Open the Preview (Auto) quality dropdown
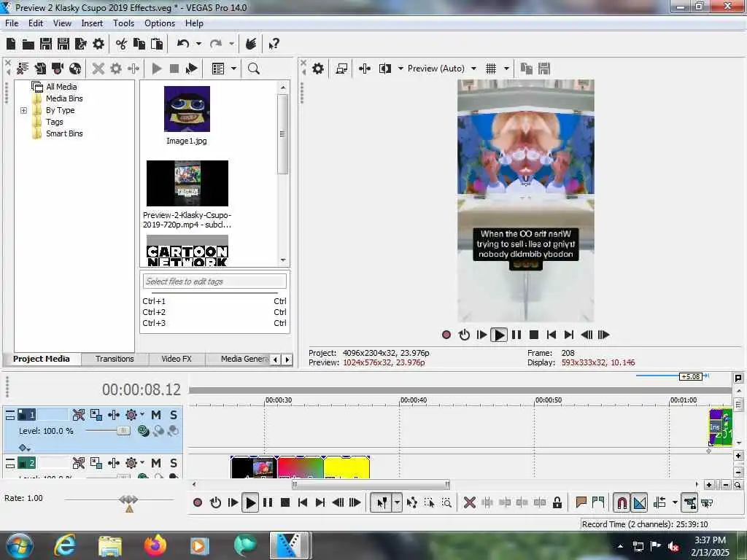747x560 pixels. [x=473, y=69]
